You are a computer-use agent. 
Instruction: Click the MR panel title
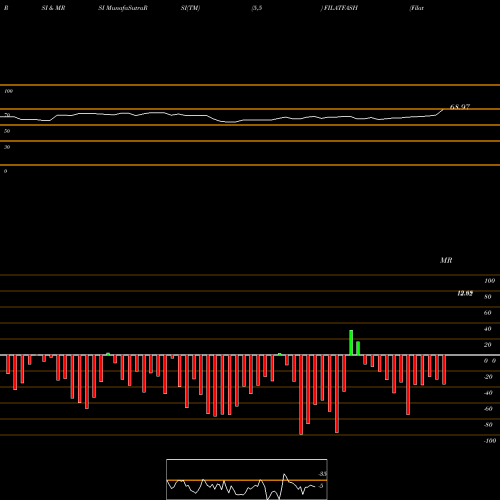pyautogui.click(x=446, y=260)
